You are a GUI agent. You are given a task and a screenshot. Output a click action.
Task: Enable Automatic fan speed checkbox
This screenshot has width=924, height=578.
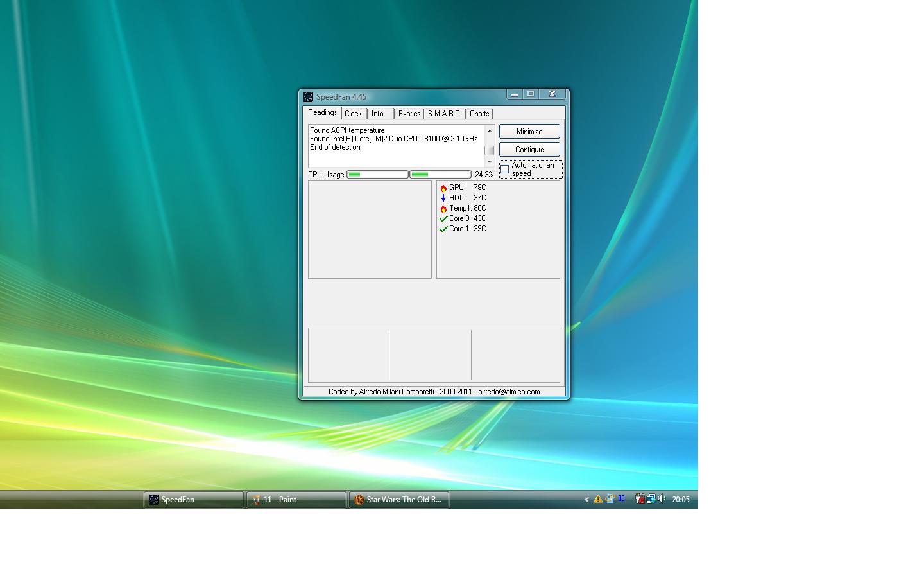click(505, 170)
